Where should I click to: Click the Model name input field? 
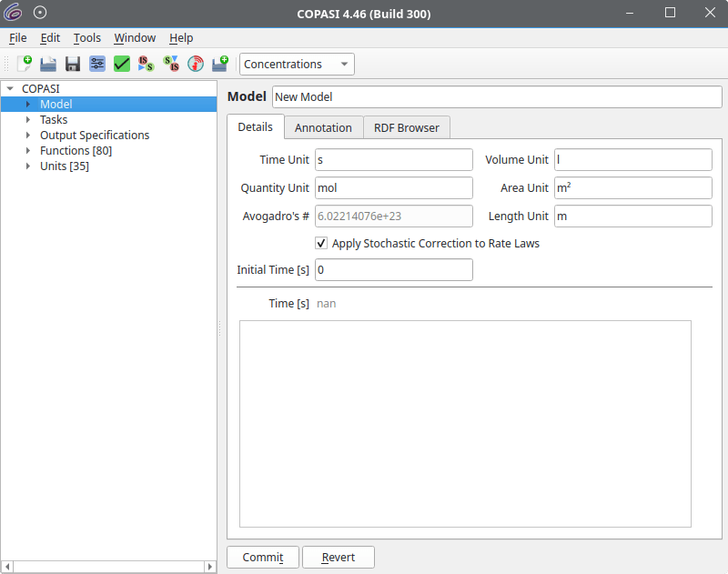coord(497,97)
